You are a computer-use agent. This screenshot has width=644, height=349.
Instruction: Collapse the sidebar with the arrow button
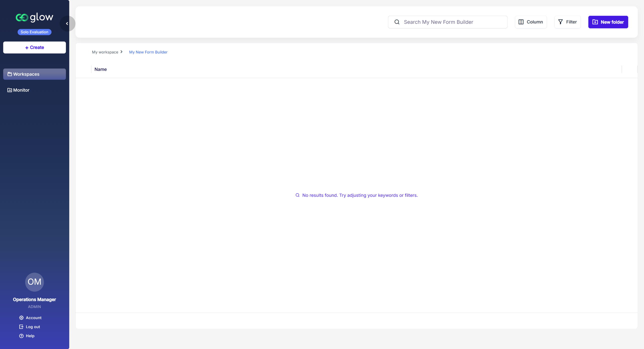(67, 24)
